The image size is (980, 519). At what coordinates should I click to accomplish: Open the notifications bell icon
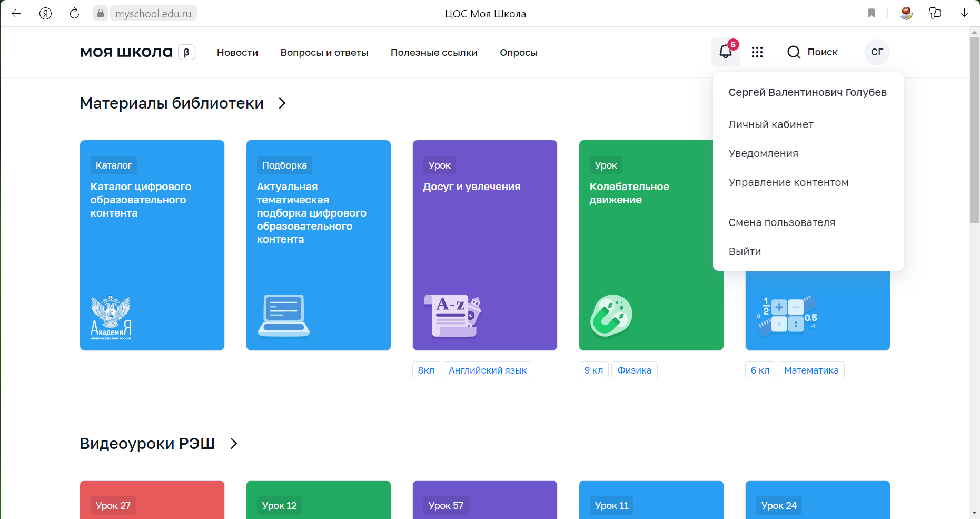pyautogui.click(x=725, y=52)
